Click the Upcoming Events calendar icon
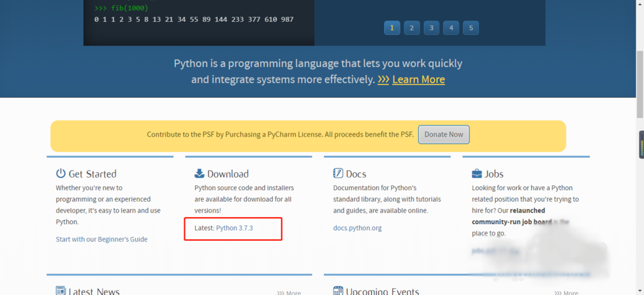 tap(338, 291)
